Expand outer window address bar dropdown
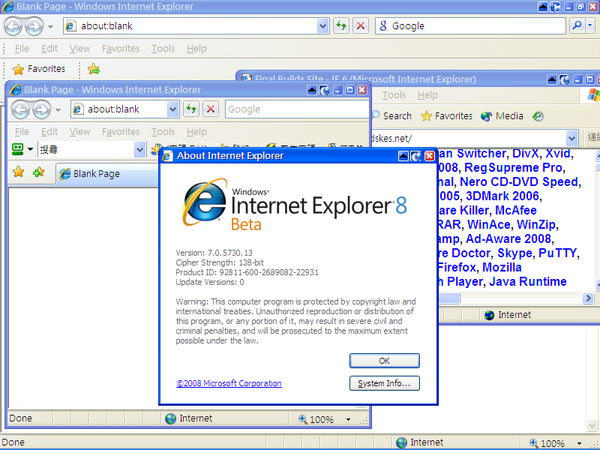 tap(323, 26)
